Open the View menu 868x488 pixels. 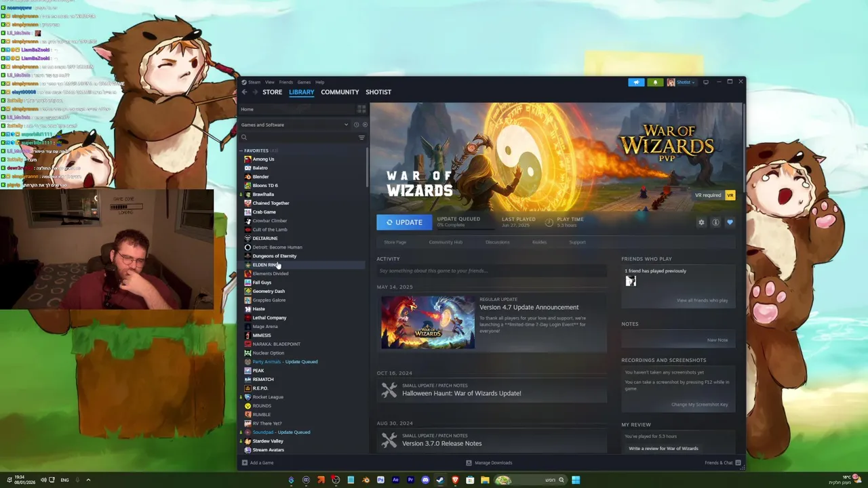(x=270, y=82)
